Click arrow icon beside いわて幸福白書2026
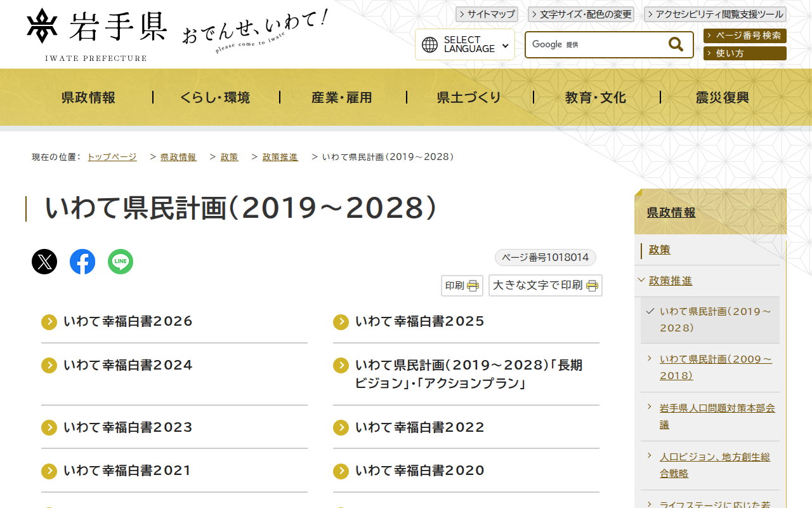This screenshot has height=508, width=812. pyautogui.click(x=49, y=322)
